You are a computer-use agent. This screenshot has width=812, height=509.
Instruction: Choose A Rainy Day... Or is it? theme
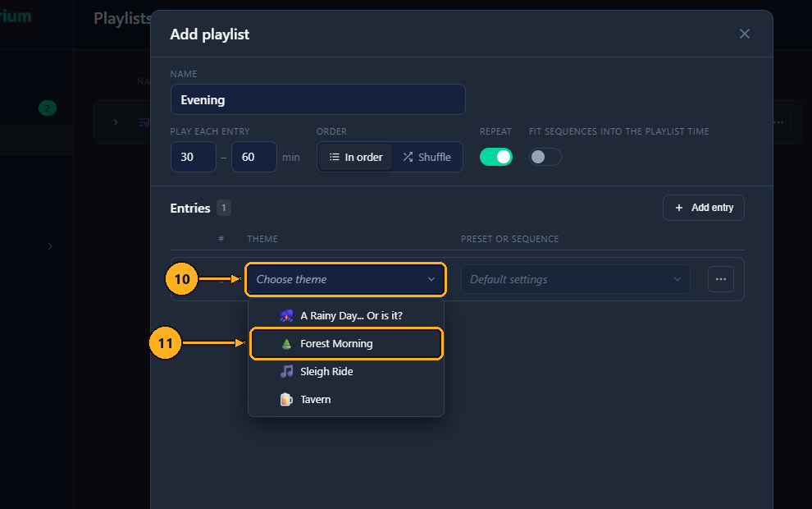[345, 315]
